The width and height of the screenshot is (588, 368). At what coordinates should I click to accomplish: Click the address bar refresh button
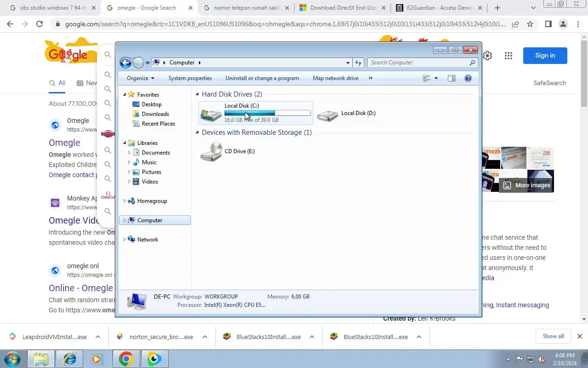click(358, 63)
